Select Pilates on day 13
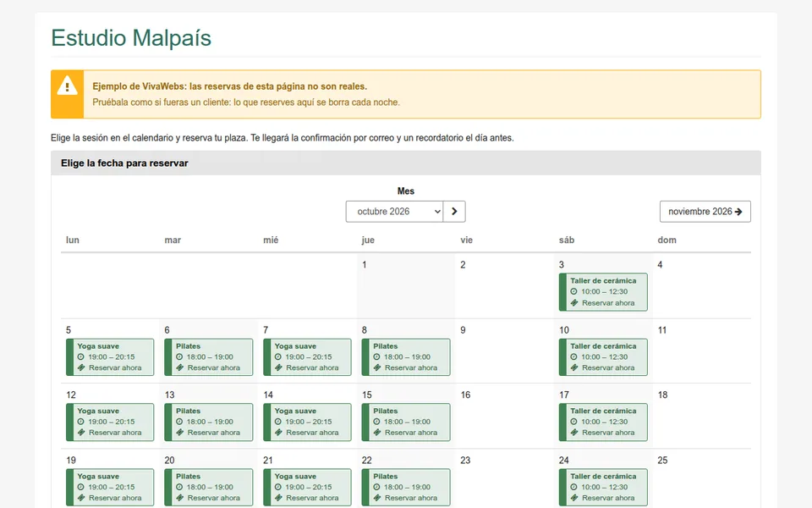Viewport: 812px width, 508px height. [x=209, y=422]
